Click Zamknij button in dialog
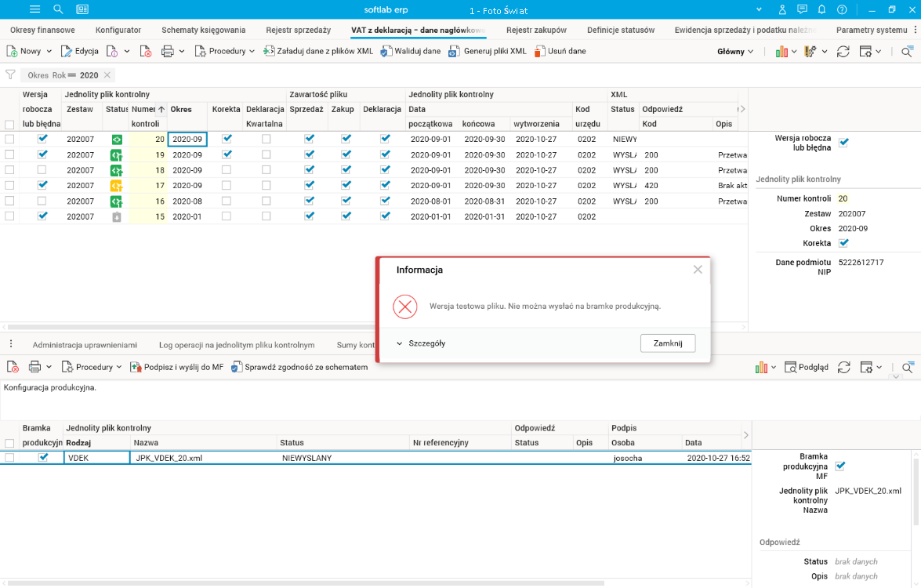 point(668,343)
